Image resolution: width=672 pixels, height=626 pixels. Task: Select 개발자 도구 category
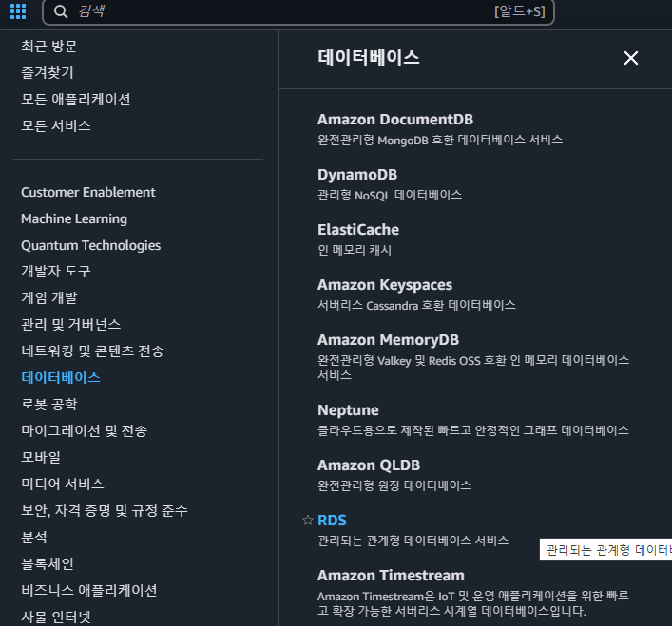(x=56, y=271)
